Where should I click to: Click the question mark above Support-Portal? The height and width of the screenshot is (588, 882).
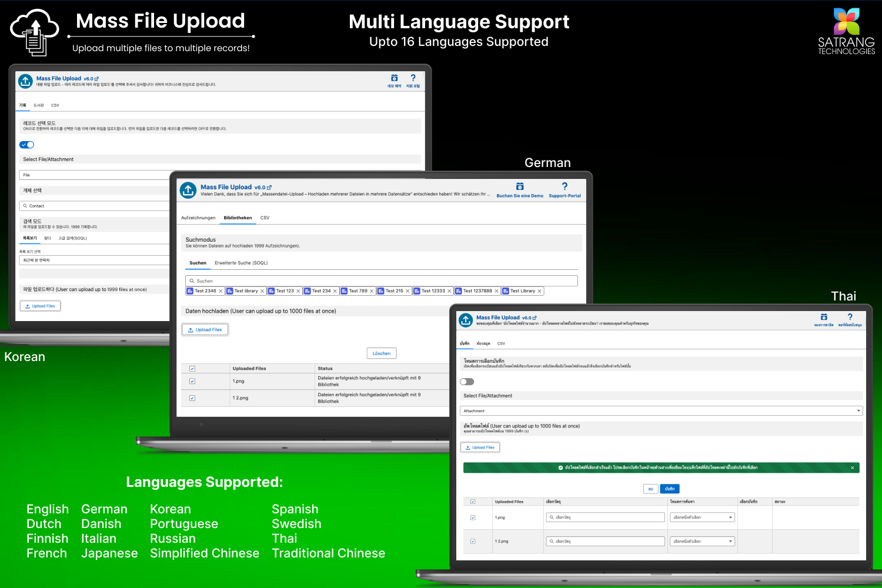564,186
